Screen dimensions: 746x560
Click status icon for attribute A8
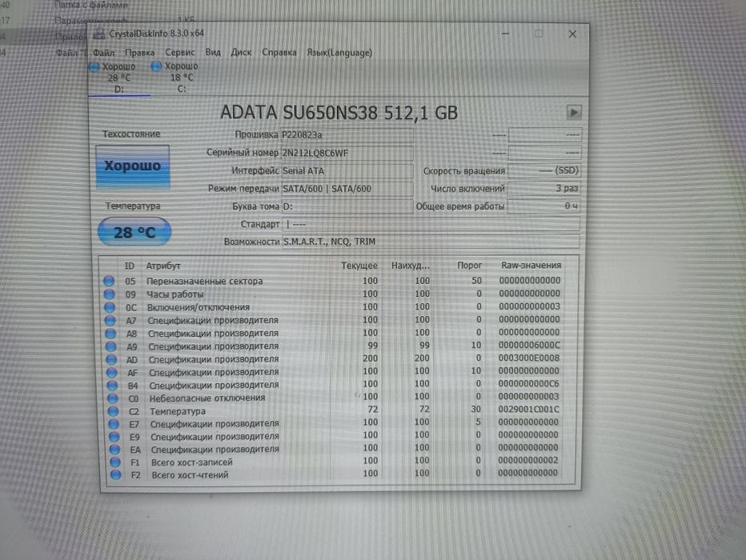[110, 334]
